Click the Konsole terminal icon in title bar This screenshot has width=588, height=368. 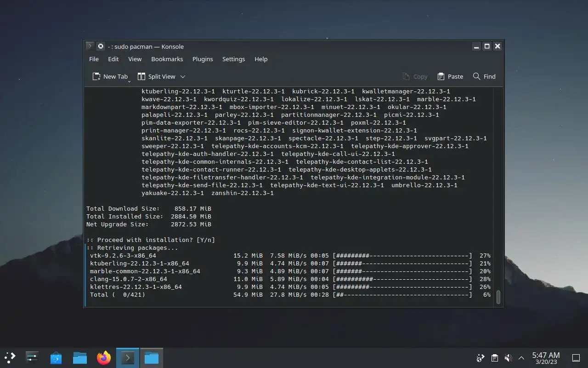[90, 46]
